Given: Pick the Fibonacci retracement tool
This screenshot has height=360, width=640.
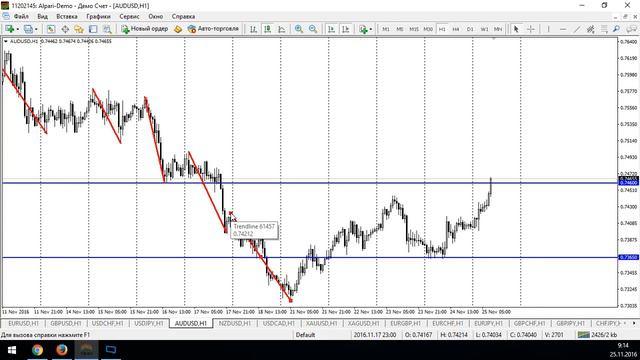Looking at the screenshot, I should pos(604,29).
